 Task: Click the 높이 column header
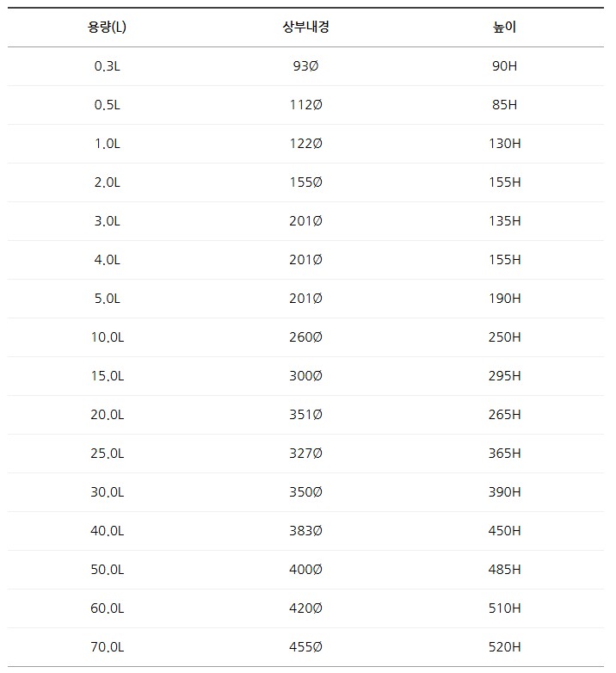[504, 27]
